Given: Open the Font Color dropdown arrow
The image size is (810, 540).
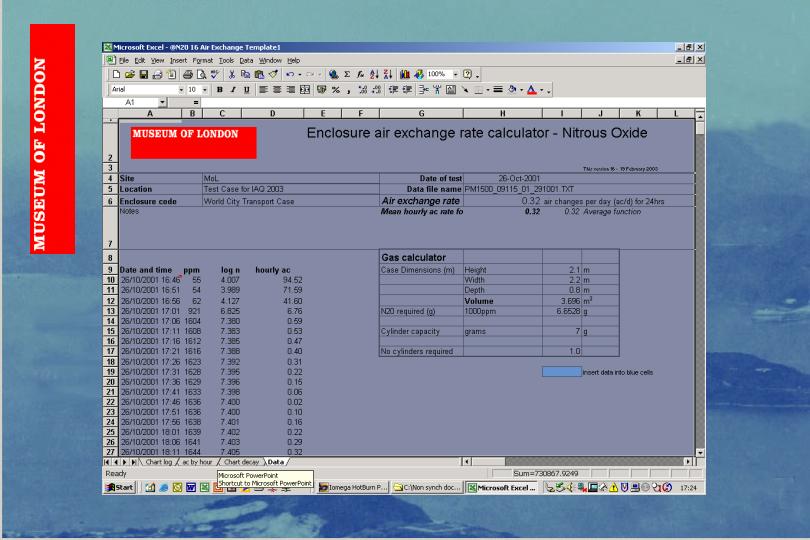Looking at the screenshot, I should click(541, 90).
